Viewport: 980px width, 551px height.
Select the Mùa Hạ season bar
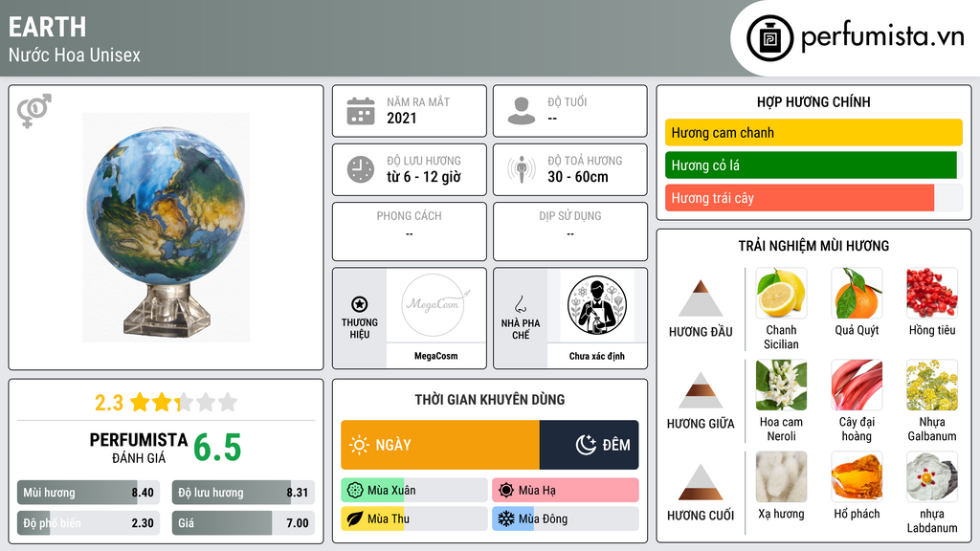pos(565,490)
